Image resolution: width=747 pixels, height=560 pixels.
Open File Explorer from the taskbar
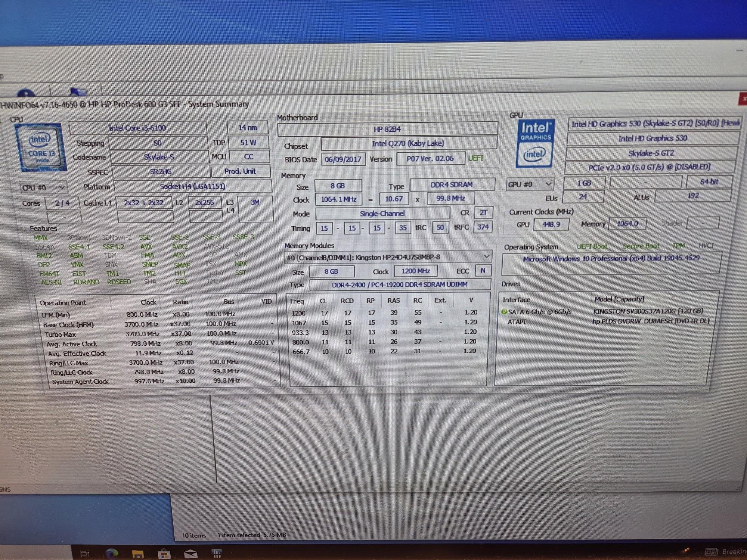tap(137, 554)
